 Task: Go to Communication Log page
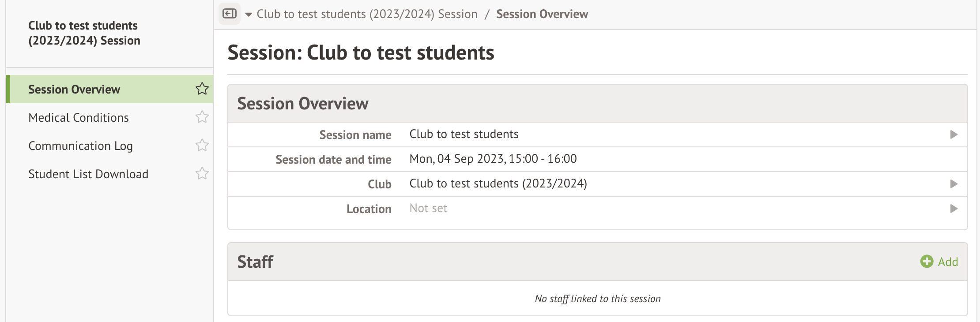pyautogui.click(x=80, y=146)
